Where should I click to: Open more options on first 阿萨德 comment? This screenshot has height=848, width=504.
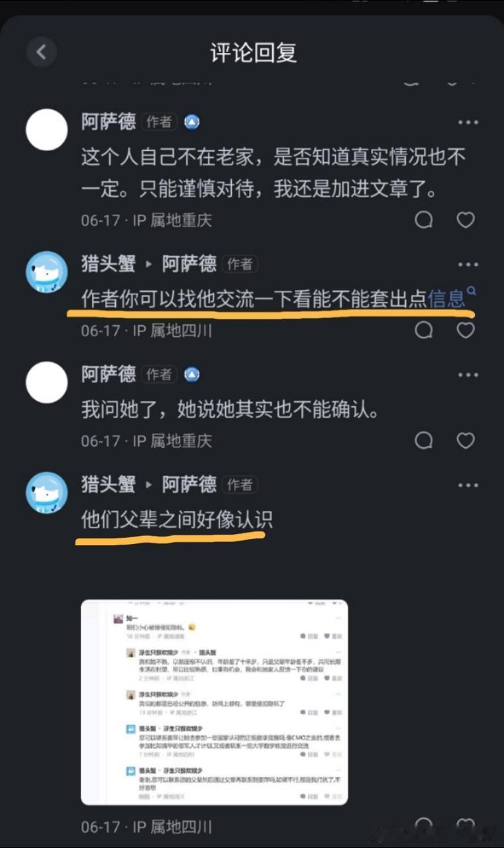pos(468,123)
